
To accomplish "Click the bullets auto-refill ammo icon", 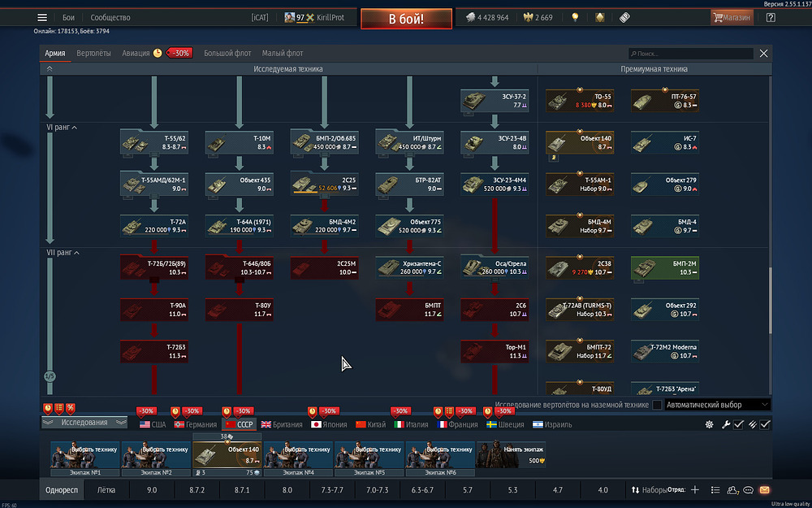I will (x=753, y=424).
